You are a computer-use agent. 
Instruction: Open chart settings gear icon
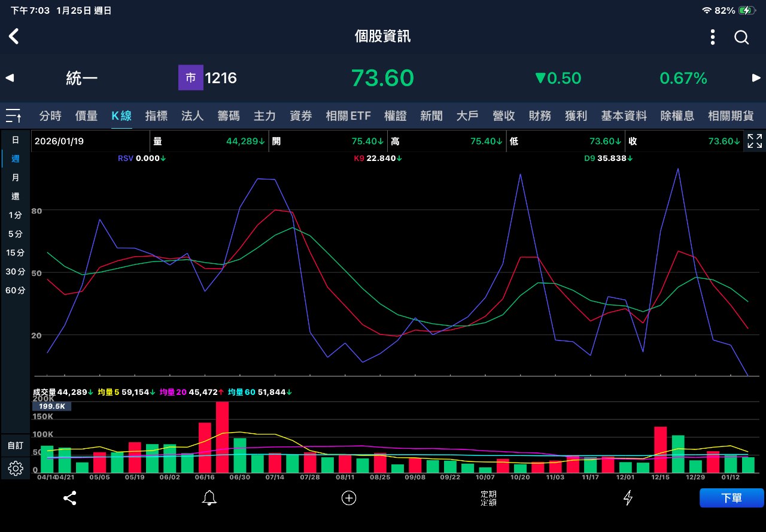click(x=16, y=468)
